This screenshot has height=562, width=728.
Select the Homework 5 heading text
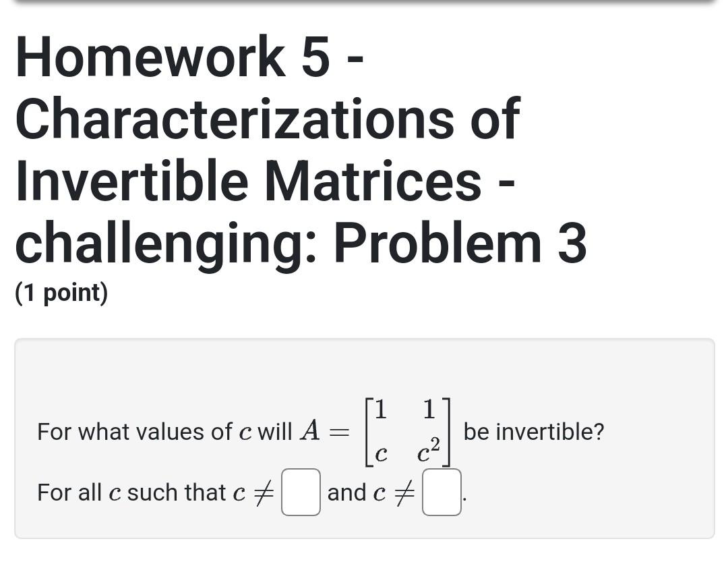point(189,57)
